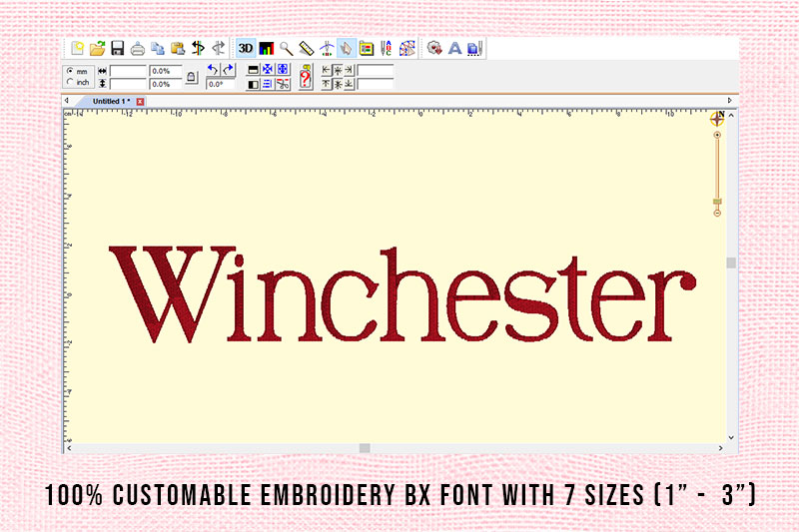Click the horizontal scrollbar thumb
799x532 pixels.
[x=365, y=448]
